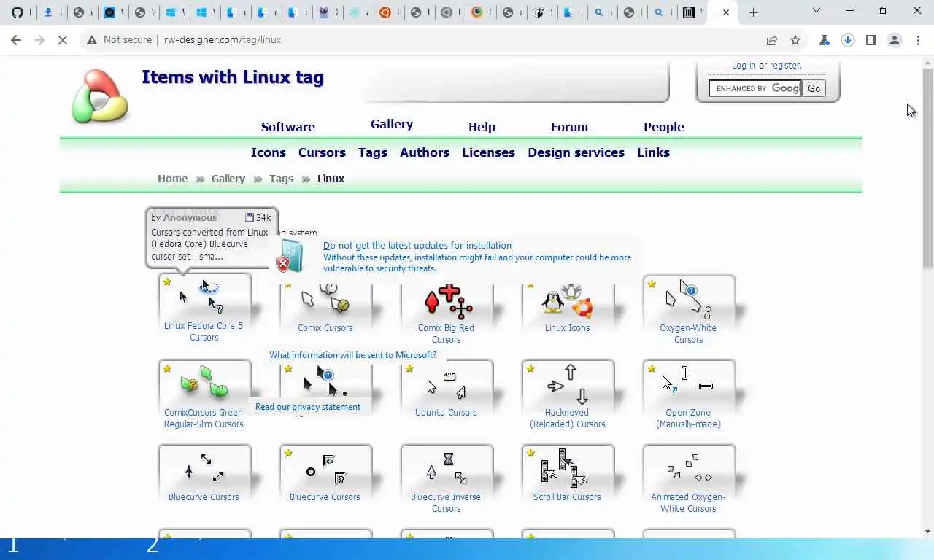Image resolution: width=934 pixels, height=560 pixels.
Task: Go to the Cursors submenu
Action: 322,152
